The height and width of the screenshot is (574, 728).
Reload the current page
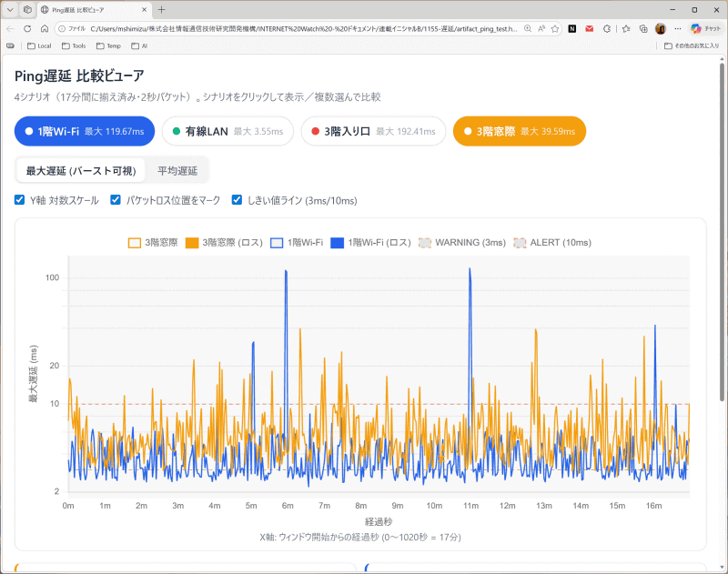point(27,29)
